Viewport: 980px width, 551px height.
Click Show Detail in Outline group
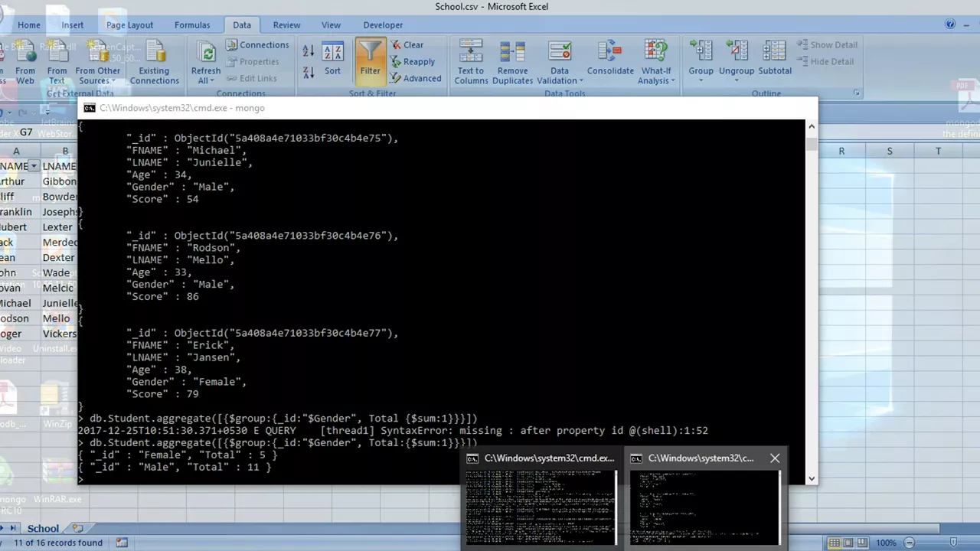point(827,45)
